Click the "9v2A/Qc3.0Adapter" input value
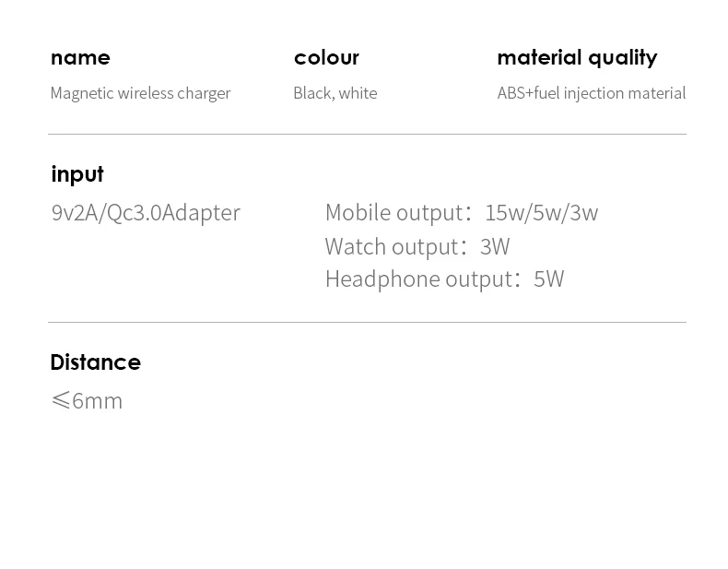The width and height of the screenshot is (728, 569). tap(146, 213)
